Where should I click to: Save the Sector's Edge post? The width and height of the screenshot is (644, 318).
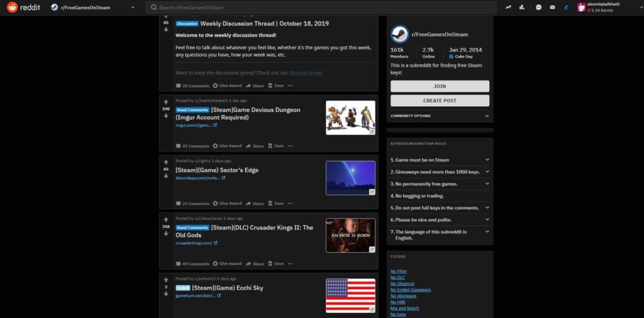tap(276, 204)
